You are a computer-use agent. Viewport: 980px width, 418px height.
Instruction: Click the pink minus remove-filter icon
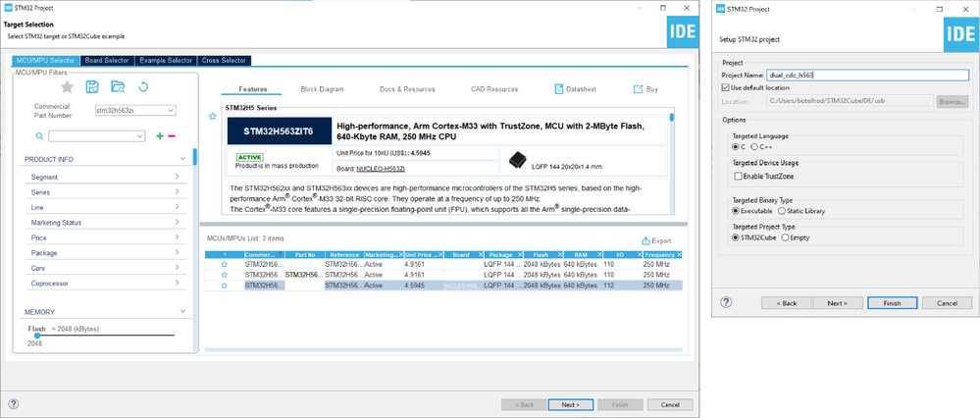[x=172, y=135]
